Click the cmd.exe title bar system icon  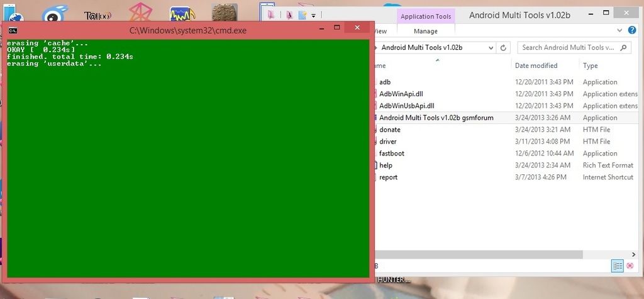[x=13, y=29]
